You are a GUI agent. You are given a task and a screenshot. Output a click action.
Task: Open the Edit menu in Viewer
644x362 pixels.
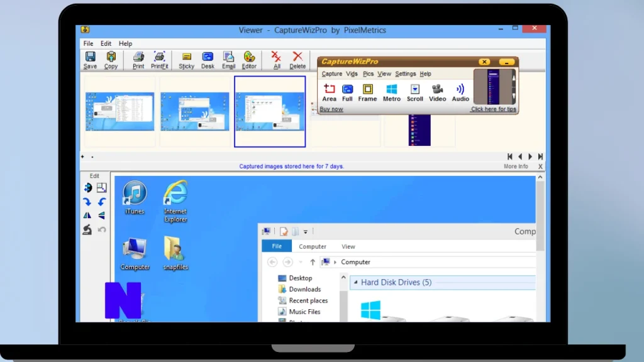pyautogui.click(x=106, y=43)
